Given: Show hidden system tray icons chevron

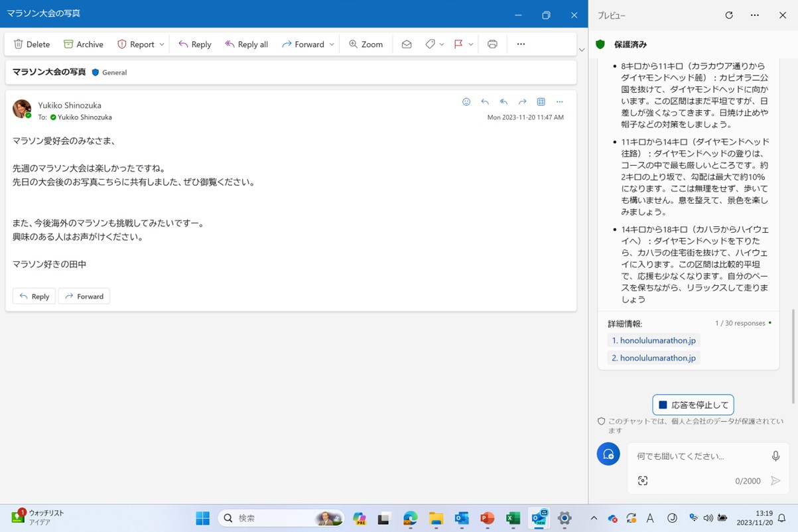Looking at the screenshot, I should (x=594, y=518).
